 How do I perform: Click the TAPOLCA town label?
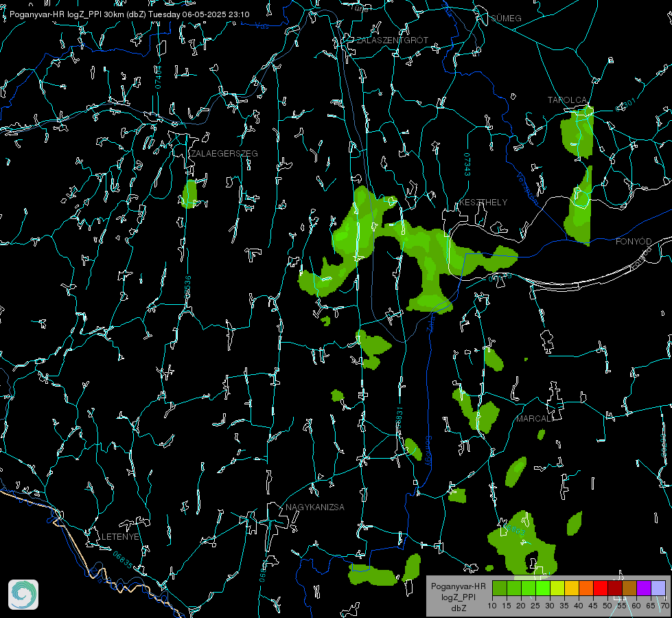click(567, 100)
